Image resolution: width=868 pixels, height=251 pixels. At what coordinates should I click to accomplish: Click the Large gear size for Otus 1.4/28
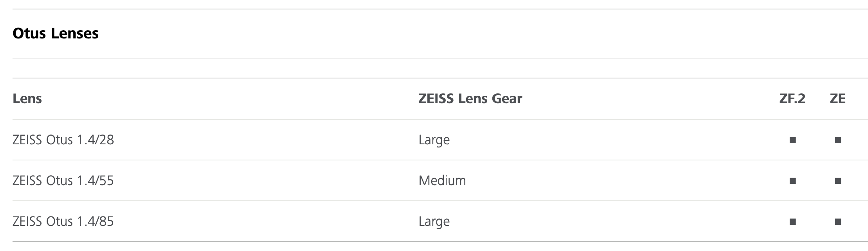(434, 141)
